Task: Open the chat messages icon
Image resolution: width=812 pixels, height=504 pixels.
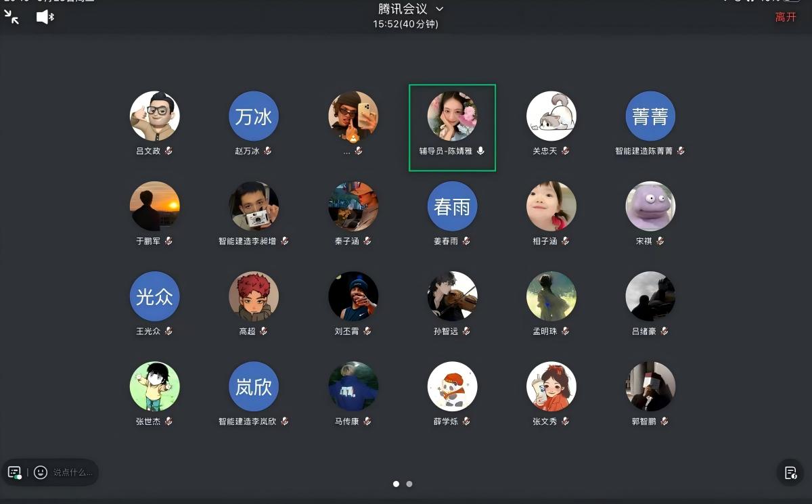Action: click(x=14, y=472)
